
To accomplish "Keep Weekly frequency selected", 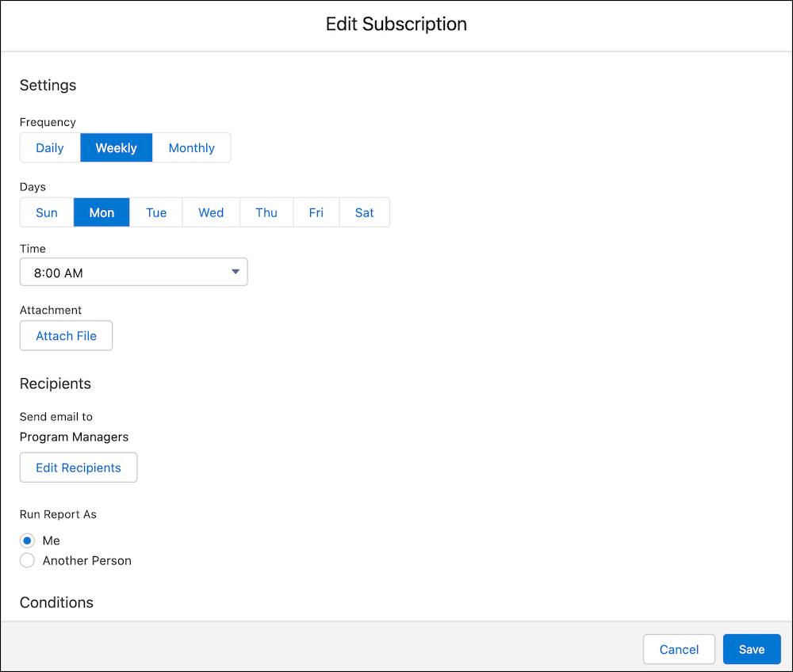I will coord(116,147).
